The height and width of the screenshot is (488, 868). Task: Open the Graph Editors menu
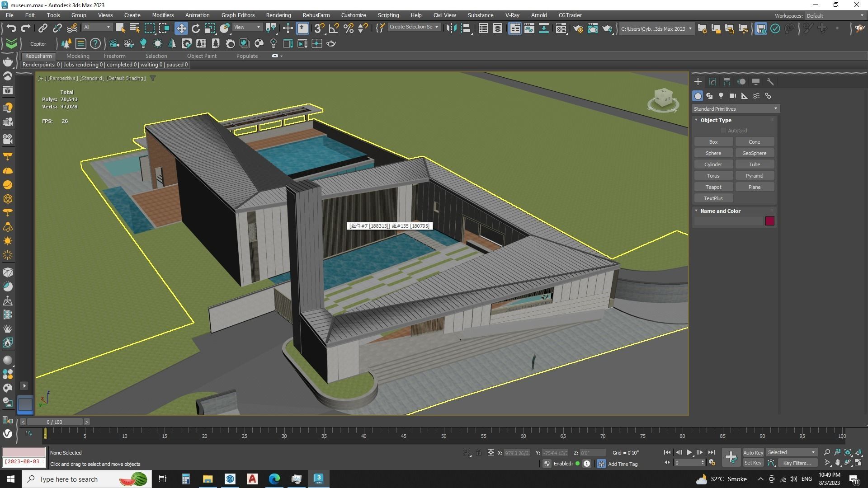(x=238, y=15)
